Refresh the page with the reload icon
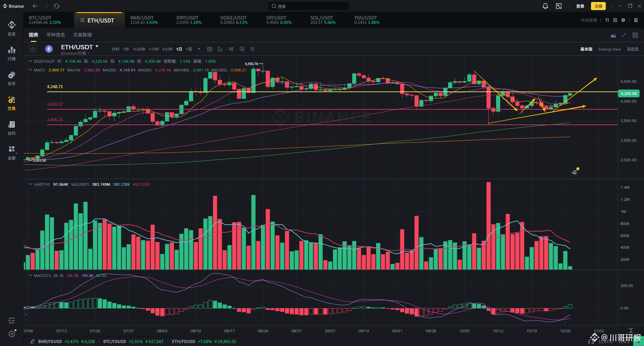Image resolution: width=644 pixels, height=346 pixels. [57, 6]
